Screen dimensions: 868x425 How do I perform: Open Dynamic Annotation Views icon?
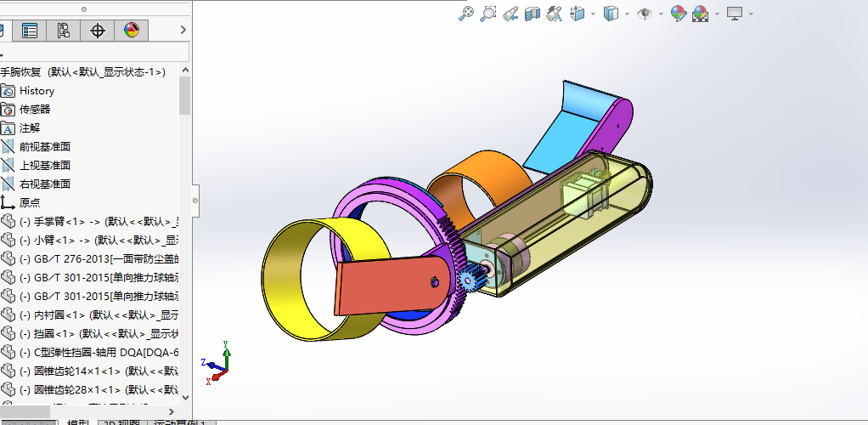(554, 14)
